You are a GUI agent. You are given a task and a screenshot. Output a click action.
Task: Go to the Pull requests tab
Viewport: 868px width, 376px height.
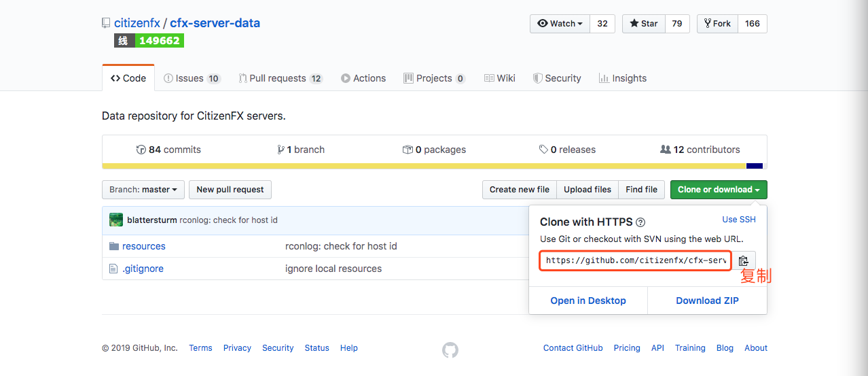pyautogui.click(x=280, y=78)
